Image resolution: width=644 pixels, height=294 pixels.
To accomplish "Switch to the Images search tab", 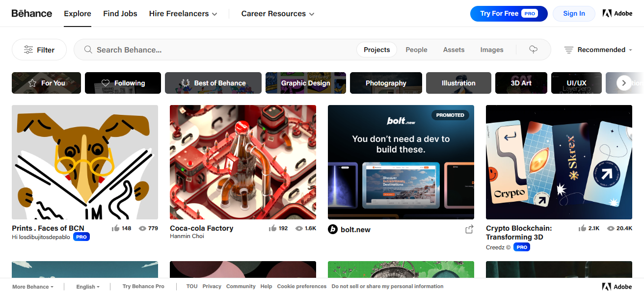I will [492, 50].
